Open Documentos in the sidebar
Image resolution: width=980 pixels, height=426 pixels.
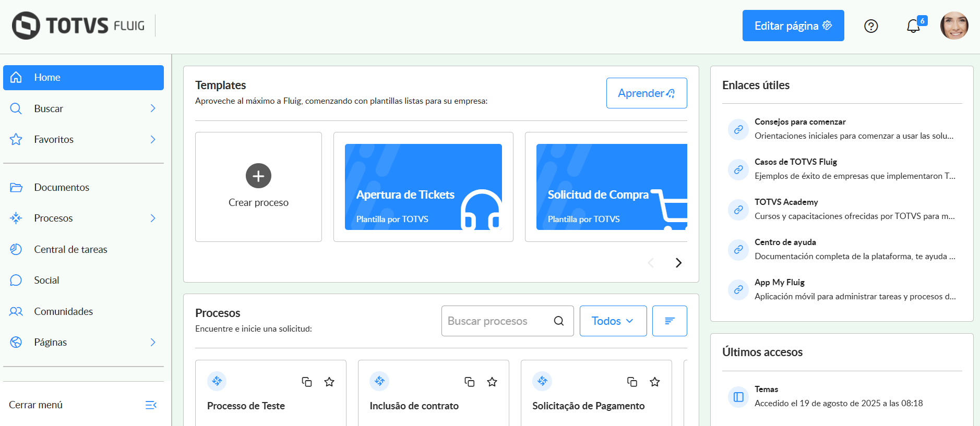pyautogui.click(x=83, y=187)
